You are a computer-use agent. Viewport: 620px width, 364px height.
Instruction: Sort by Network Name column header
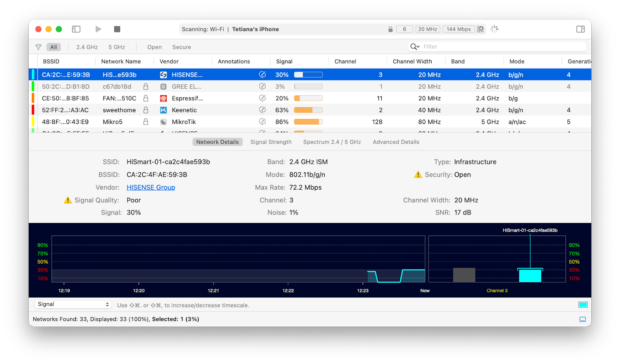(x=121, y=62)
